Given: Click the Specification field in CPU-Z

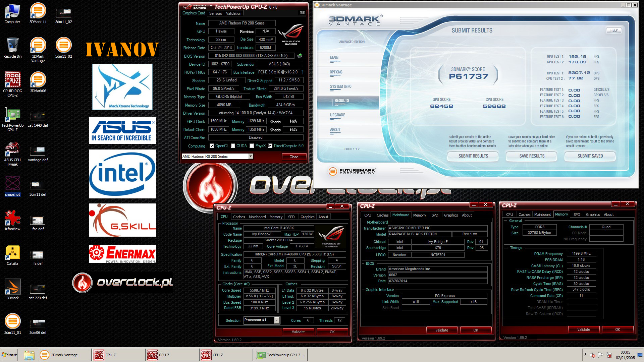Looking at the screenshot, I should (x=294, y=254).
